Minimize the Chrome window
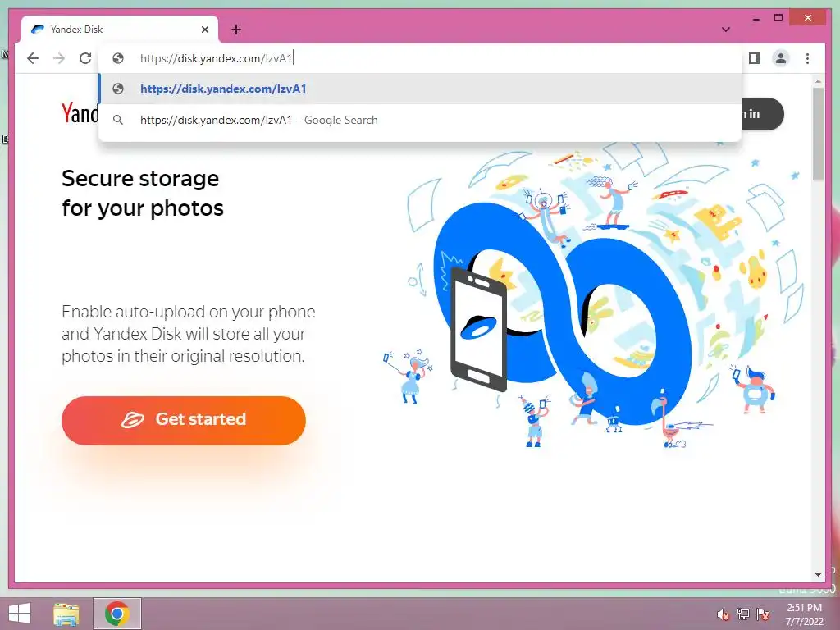 coord(756,18)
